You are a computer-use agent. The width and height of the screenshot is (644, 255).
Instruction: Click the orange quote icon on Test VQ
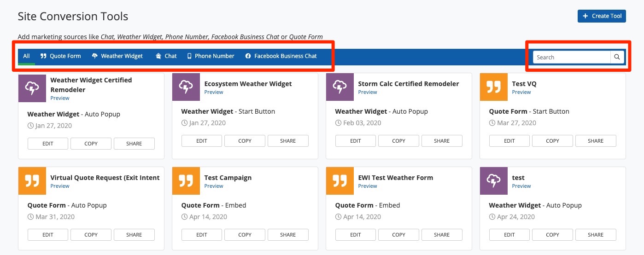pos(494,87)
